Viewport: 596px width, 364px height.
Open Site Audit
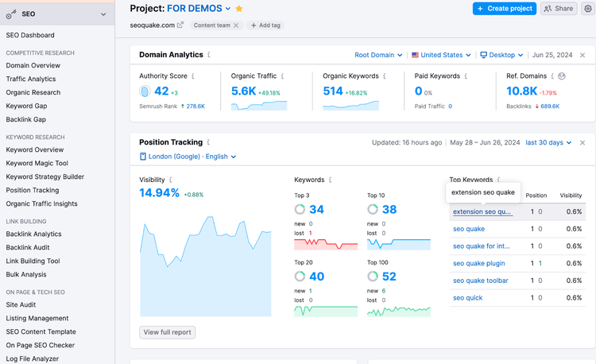coord(21,304)
